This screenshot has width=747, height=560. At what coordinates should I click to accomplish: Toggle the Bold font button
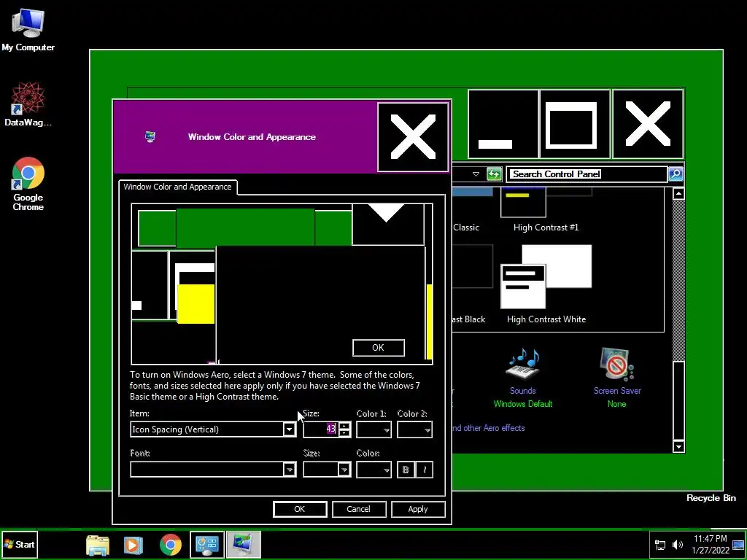click(406, 470)
